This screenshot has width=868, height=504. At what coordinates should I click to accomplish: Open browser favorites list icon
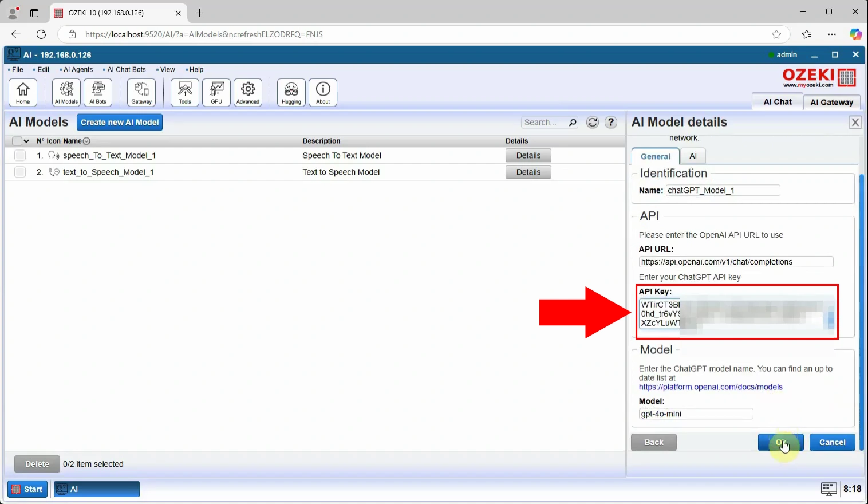(x=807, y=34)
